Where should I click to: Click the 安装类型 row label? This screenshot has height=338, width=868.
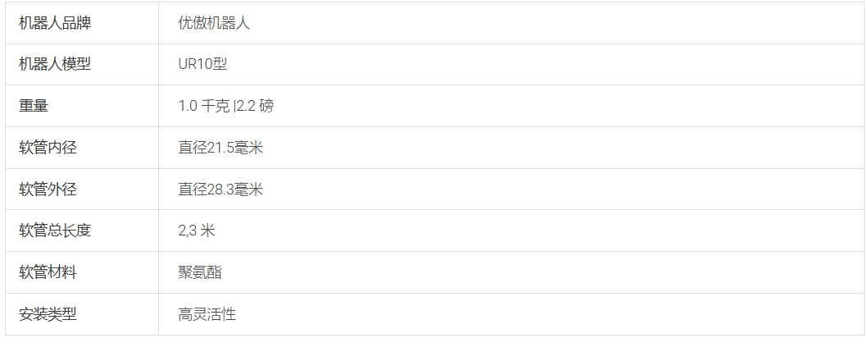[x=48, y=314]
